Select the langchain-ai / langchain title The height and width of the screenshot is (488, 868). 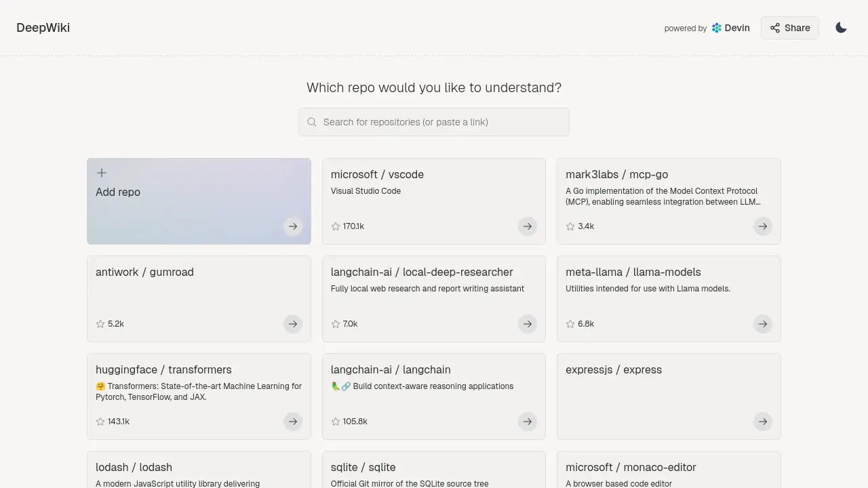(x=391, y=369)
